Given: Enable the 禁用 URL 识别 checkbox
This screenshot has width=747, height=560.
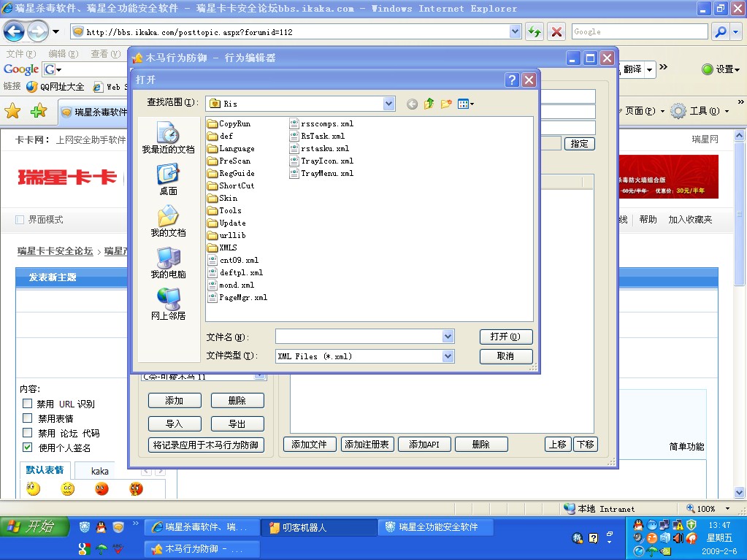Looking at the screenshot, I should pos(28,404).
